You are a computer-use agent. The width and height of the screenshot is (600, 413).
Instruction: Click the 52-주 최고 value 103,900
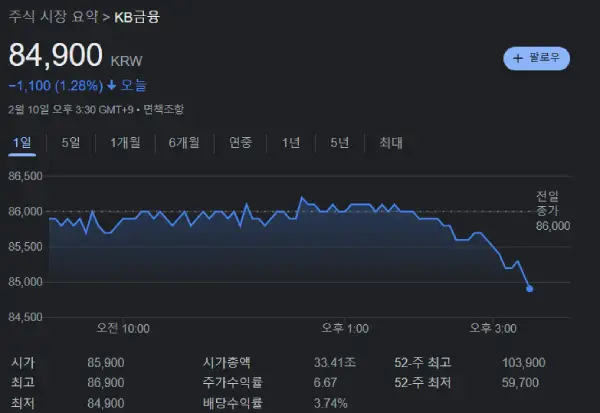click(x=523, y=362)
